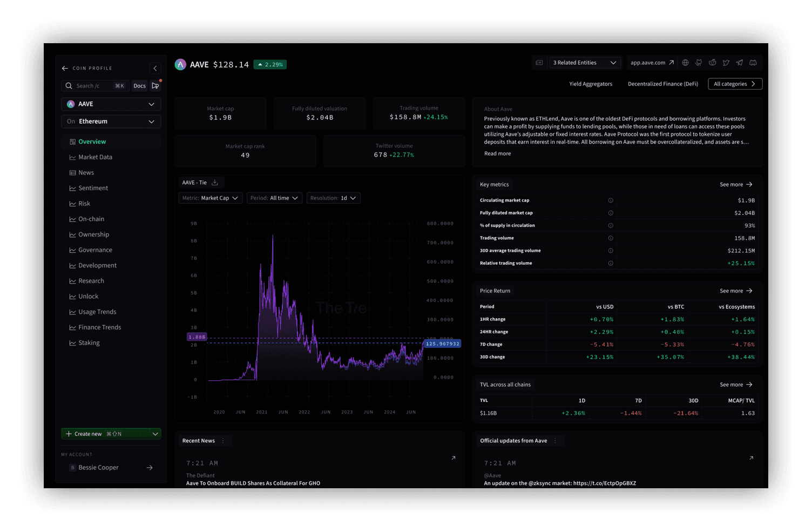Open the GitHub icon link
The image size is (812, 532).
point(699,63)
